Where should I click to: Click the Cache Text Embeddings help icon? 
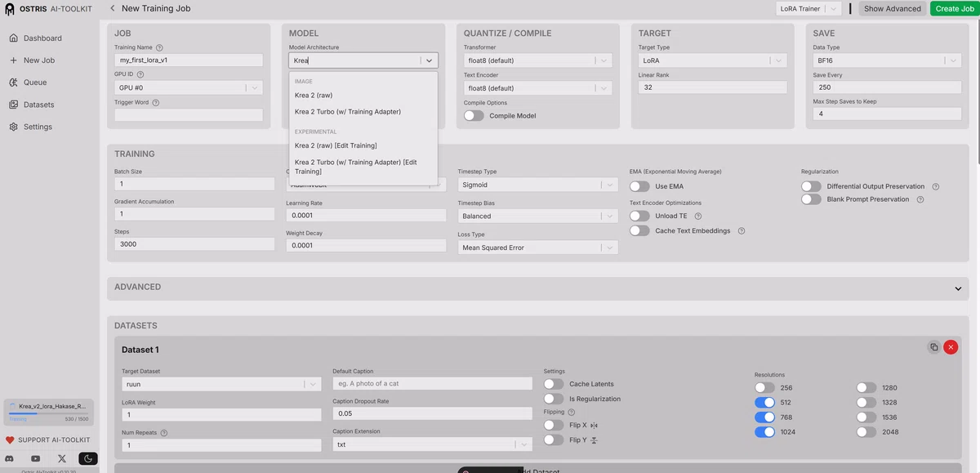[742, 231]
